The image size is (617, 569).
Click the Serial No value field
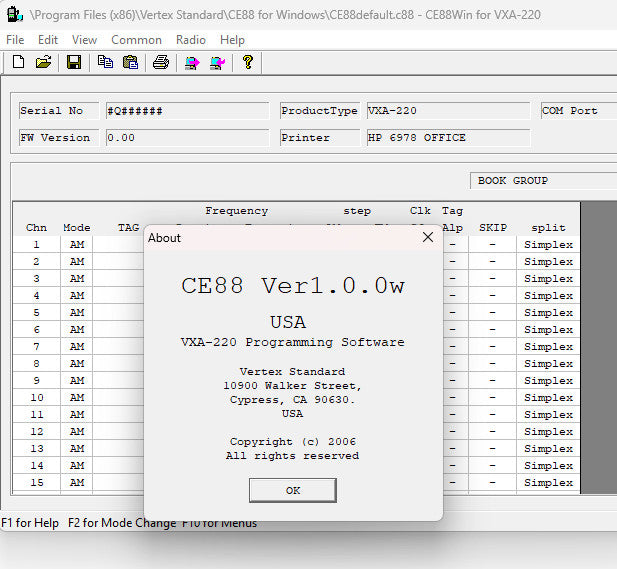coord(187,111)
